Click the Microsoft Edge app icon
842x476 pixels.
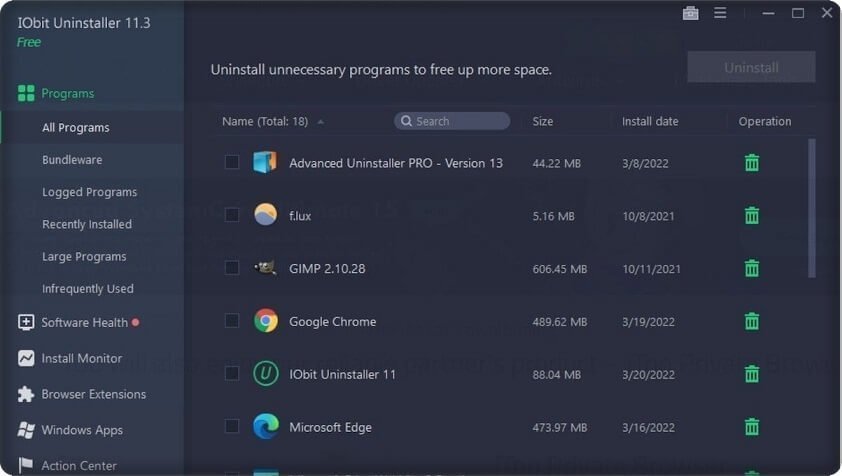click(x=266, y=426)
